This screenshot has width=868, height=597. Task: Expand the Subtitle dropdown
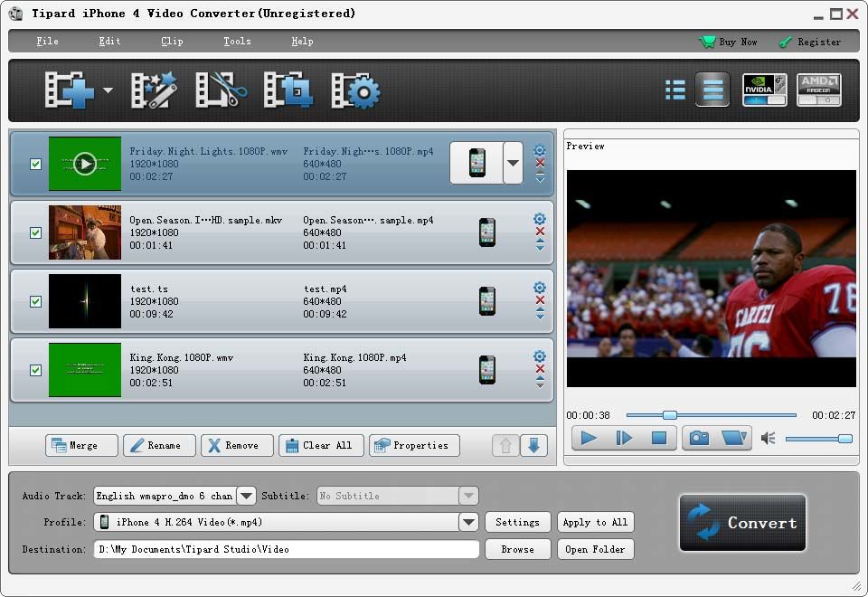[x=468, y=496]
